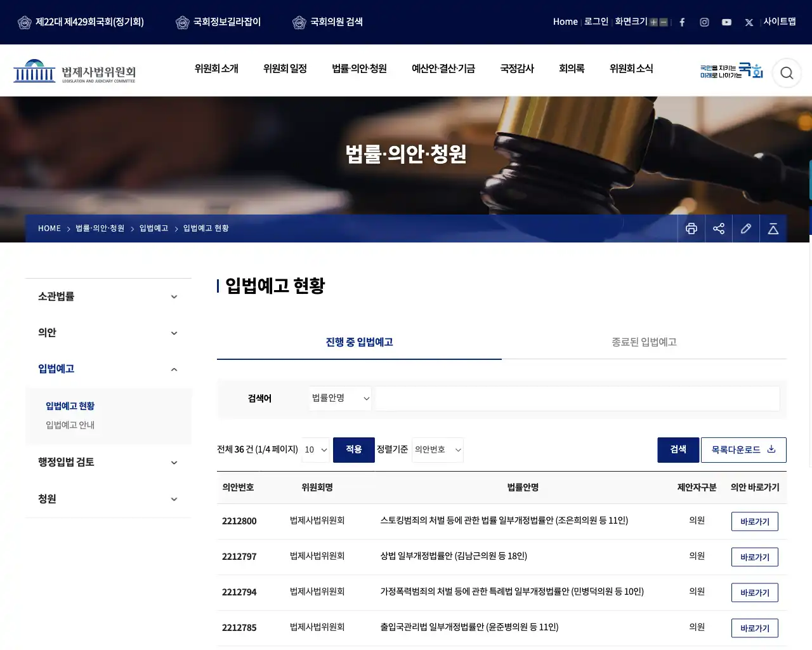Select the 진행 중 입법예고 tab
This screenshot has width=812, height=650.
click(x=359, y=342)
